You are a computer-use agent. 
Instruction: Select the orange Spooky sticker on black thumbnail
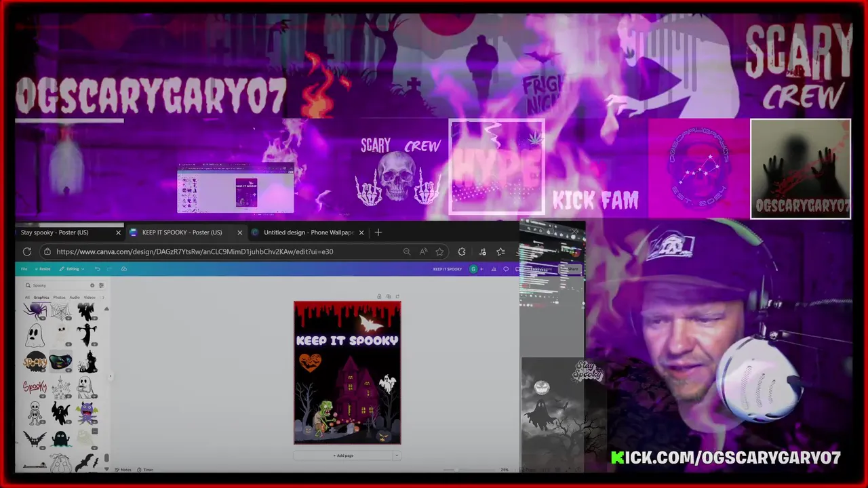tap(35, 362)
